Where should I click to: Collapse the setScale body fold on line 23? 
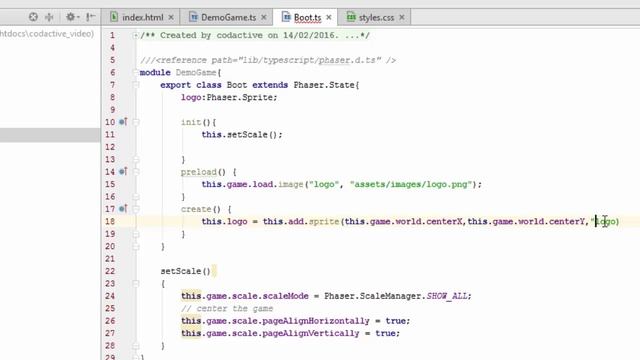click(x=136, y=283)
